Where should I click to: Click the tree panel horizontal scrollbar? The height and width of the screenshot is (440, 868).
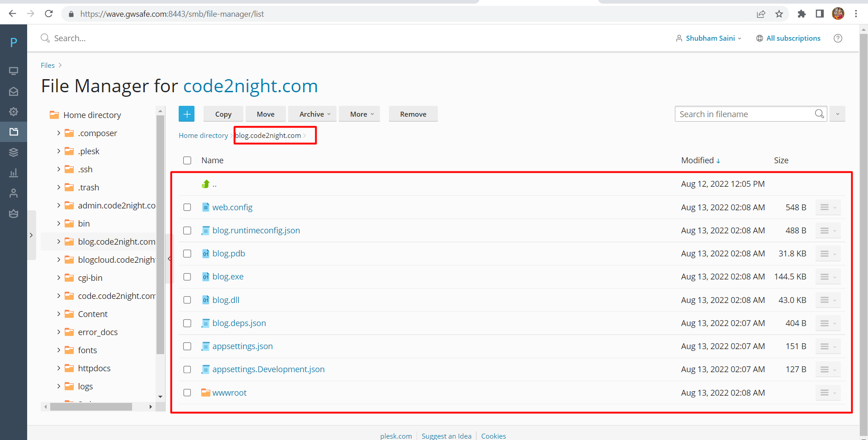(x=91, y=407)
